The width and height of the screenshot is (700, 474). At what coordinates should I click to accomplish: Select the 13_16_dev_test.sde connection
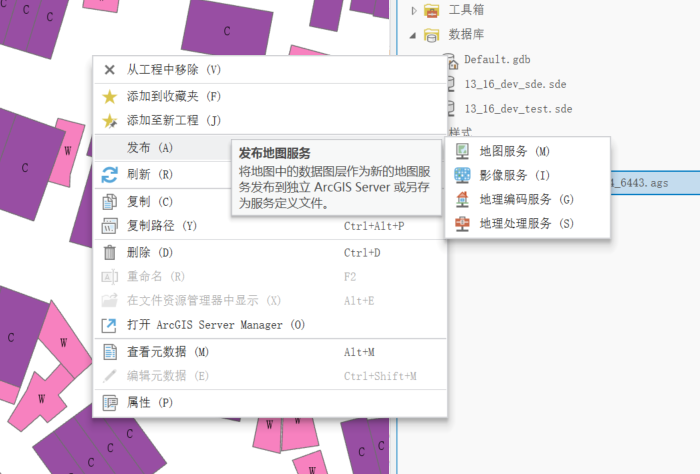coord(518,109)
